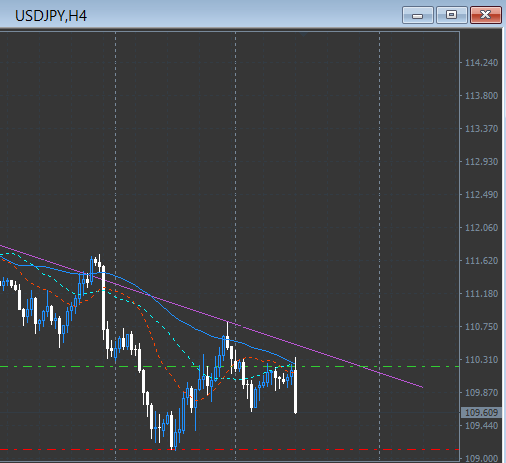Minimize the USDJPY,H4 chart window

tap(418, 15)
